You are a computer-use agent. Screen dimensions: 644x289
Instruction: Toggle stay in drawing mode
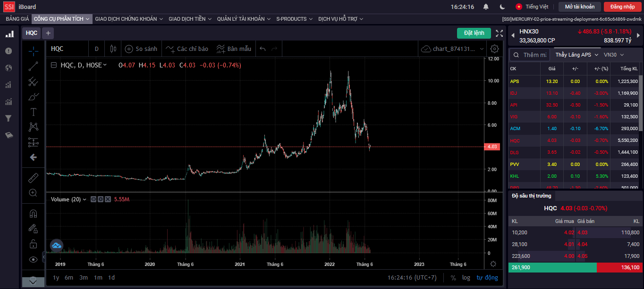tap(33, 229)
